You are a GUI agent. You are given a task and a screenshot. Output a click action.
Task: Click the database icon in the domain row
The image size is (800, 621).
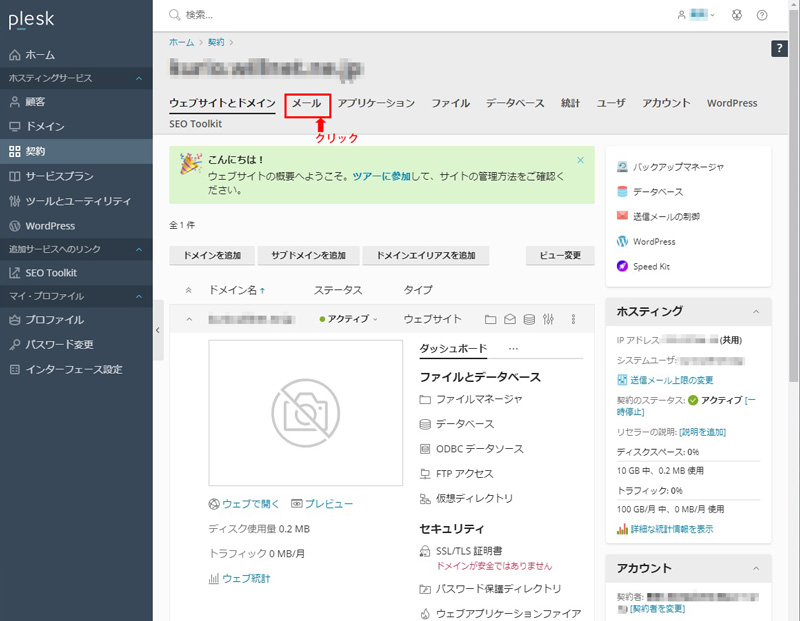coord(529,320)
